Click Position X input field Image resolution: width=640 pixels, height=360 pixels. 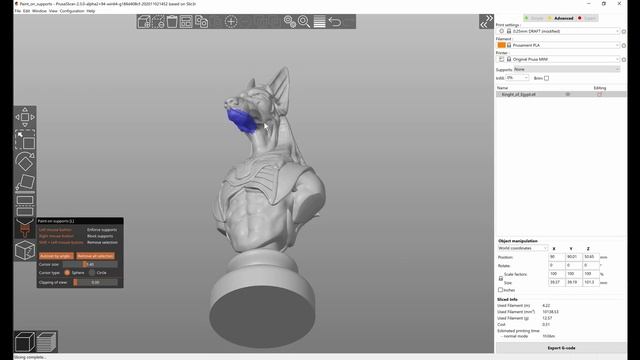pyautogui.click(x=556, y=257)
